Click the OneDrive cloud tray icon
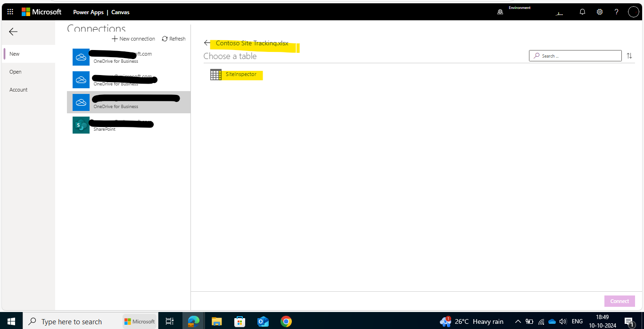Image resolution: width=644 pixels, height=329 pixels. pos(552,321)
